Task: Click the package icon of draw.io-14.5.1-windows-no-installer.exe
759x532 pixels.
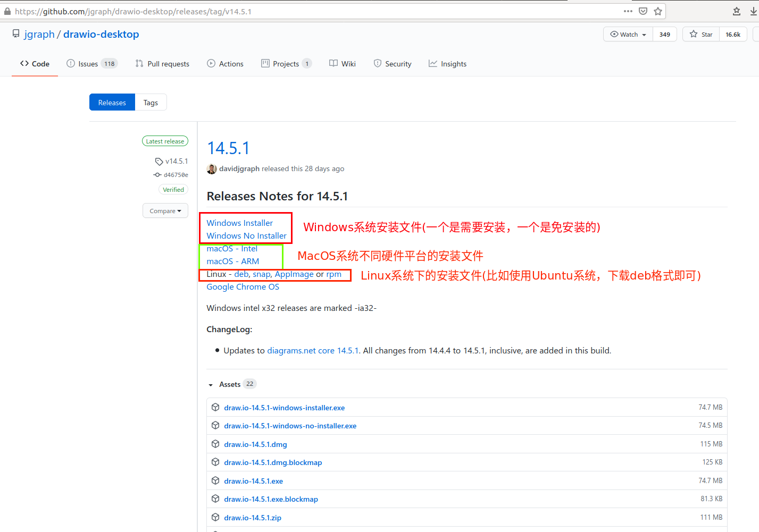Action: tap(215, 425)
